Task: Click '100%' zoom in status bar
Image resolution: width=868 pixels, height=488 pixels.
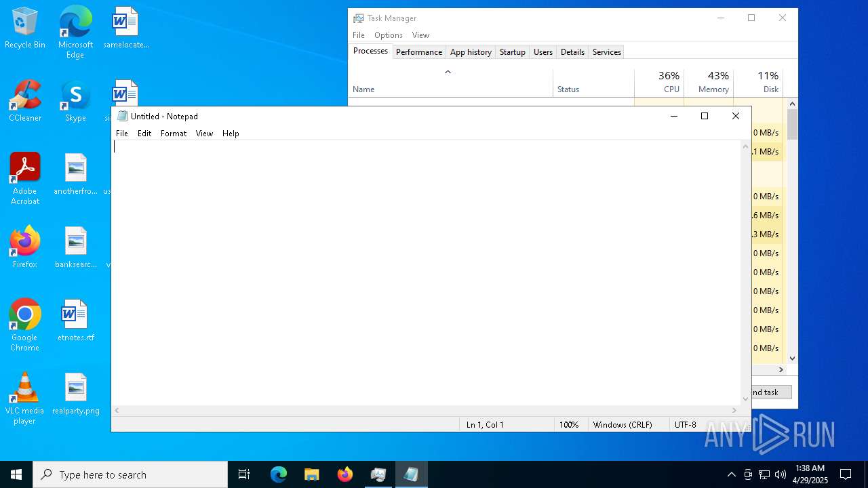Action: point(569,425)
